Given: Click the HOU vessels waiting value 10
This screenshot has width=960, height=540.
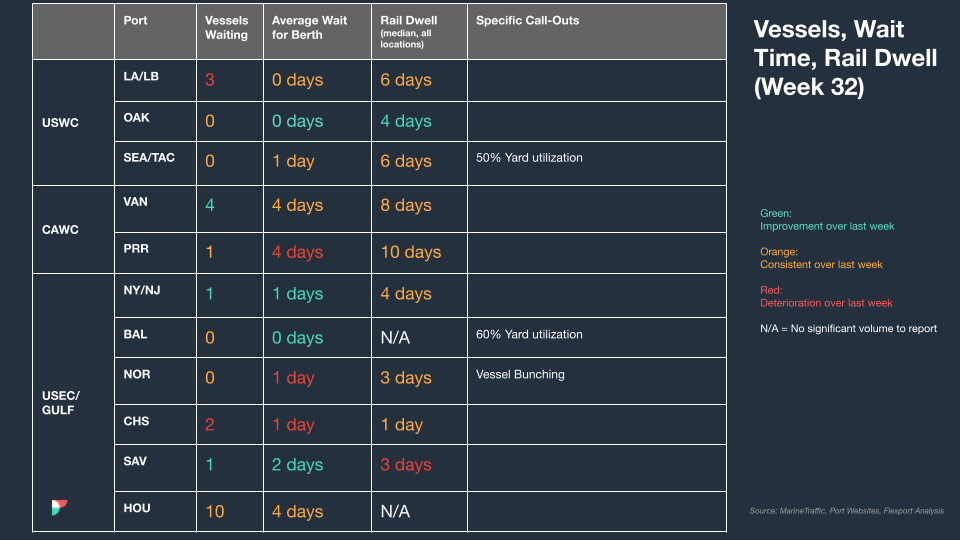Looking at the screenshot, I should tap(215, 511).
